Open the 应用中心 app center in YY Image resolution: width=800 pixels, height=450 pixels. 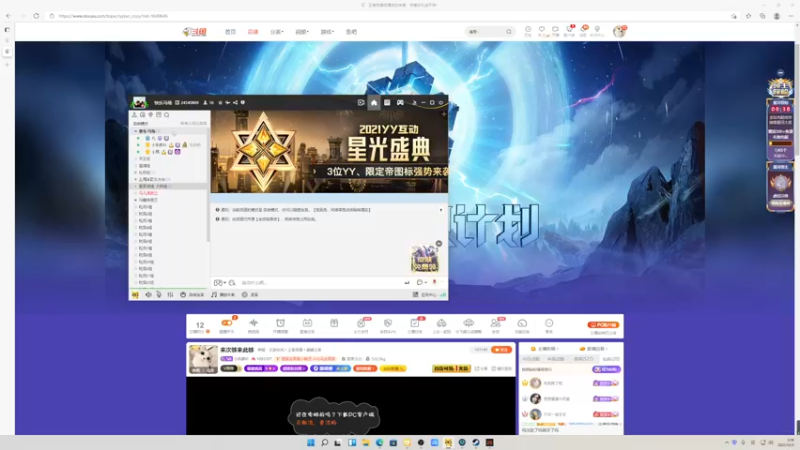(x=424, y=294)
